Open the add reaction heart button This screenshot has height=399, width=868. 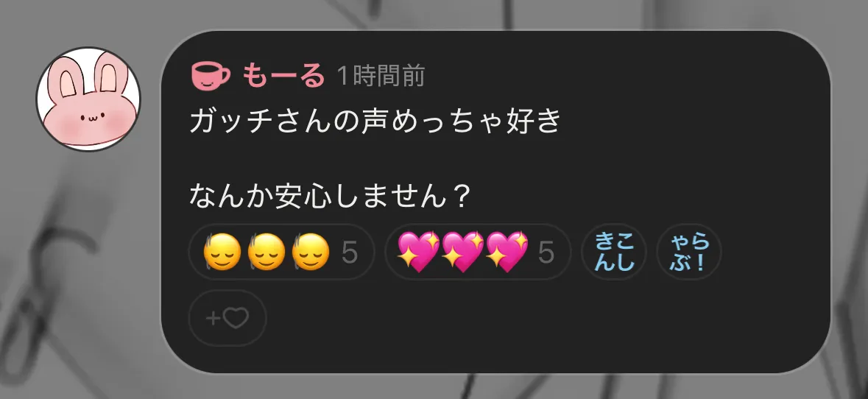227,318
